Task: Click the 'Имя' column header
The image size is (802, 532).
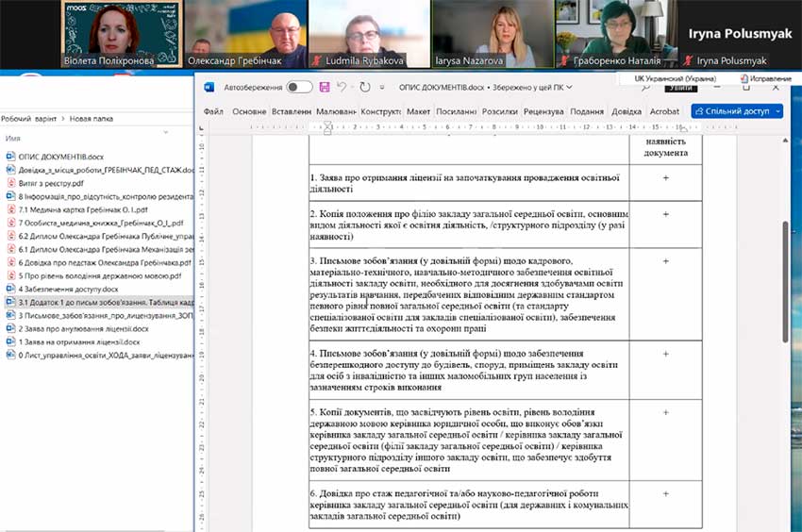Action: (13, 139)
